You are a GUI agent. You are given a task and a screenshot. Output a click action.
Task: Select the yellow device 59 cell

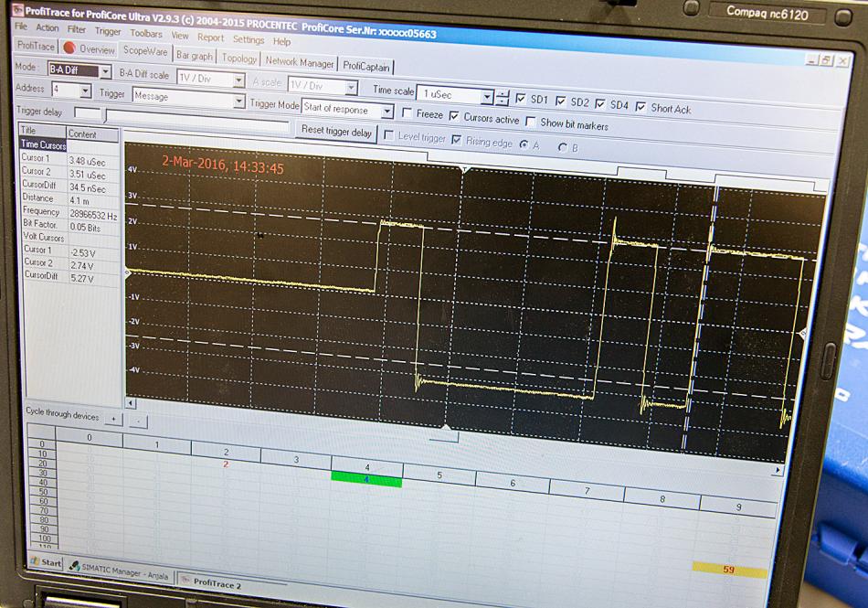pyautogui.click(x=729, y=570)
